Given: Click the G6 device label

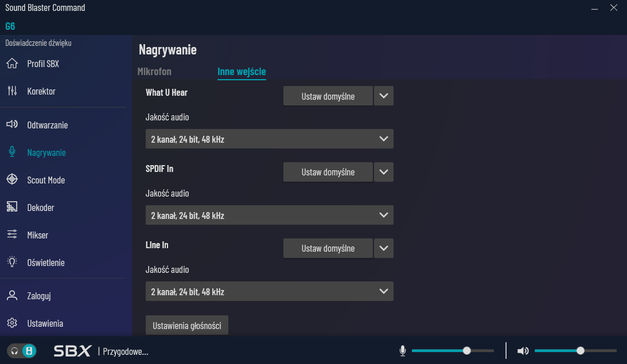Looking at the screenshot, I should [x=10, y=26].
